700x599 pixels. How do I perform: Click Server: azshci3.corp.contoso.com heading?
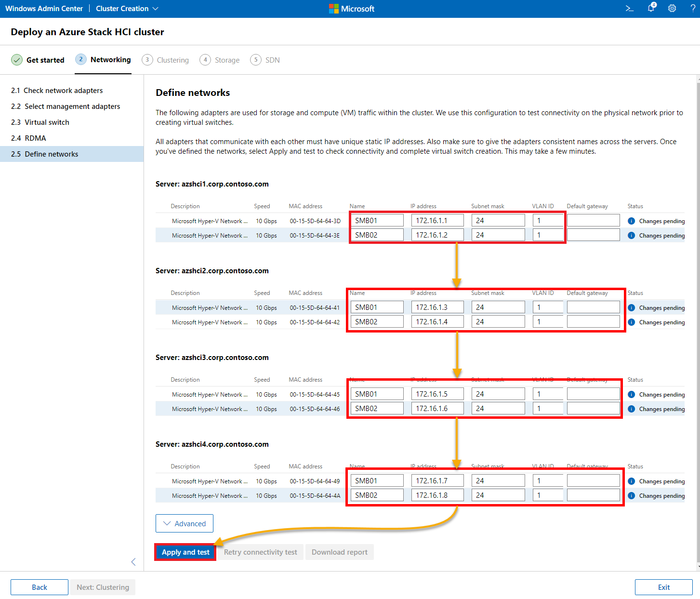pos(212,358)
